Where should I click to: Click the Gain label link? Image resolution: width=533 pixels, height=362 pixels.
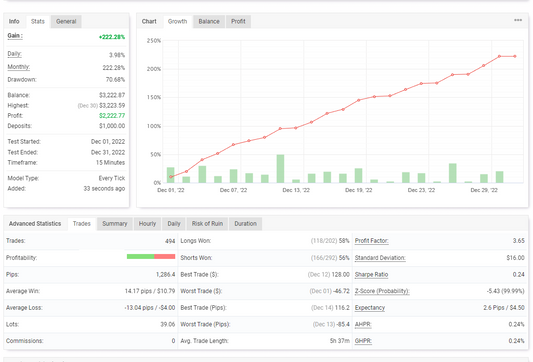15,36
